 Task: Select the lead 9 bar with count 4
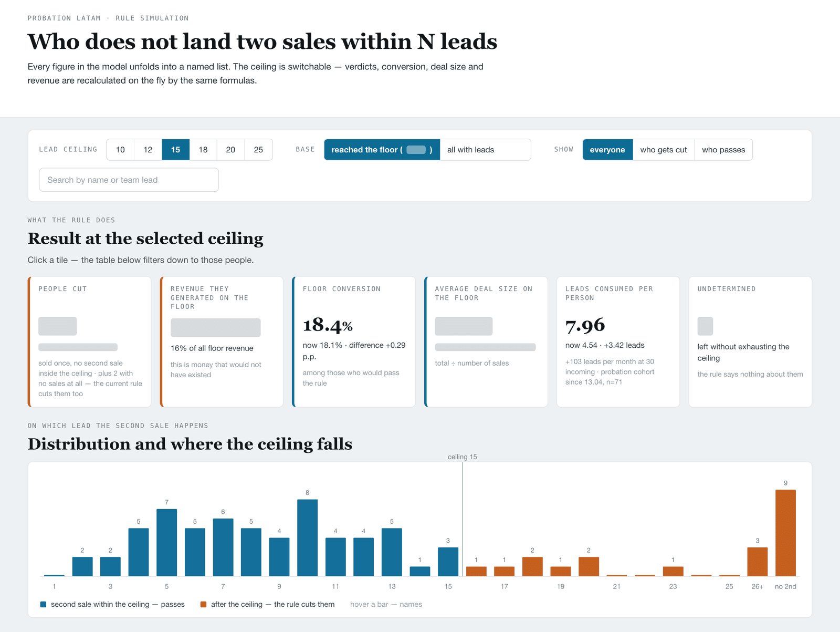[279, 557]
